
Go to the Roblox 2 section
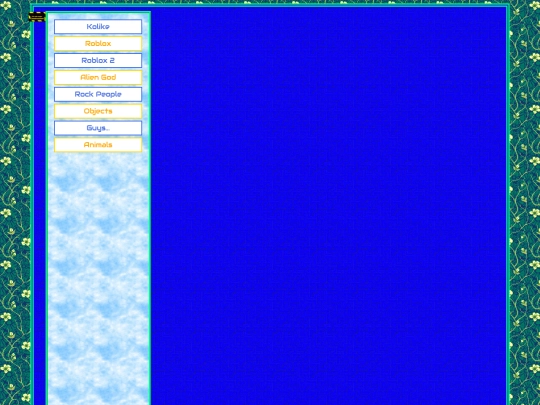(x=98, y=60)
